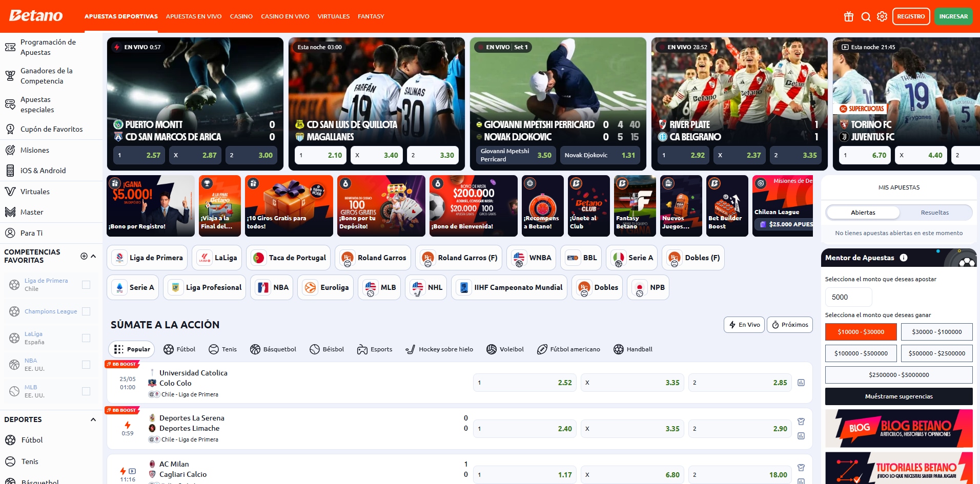Add a favorite competition with plus icon
The width and height of the screenshot is (980, 484).
pyautogui.click(x=84, y=256)
